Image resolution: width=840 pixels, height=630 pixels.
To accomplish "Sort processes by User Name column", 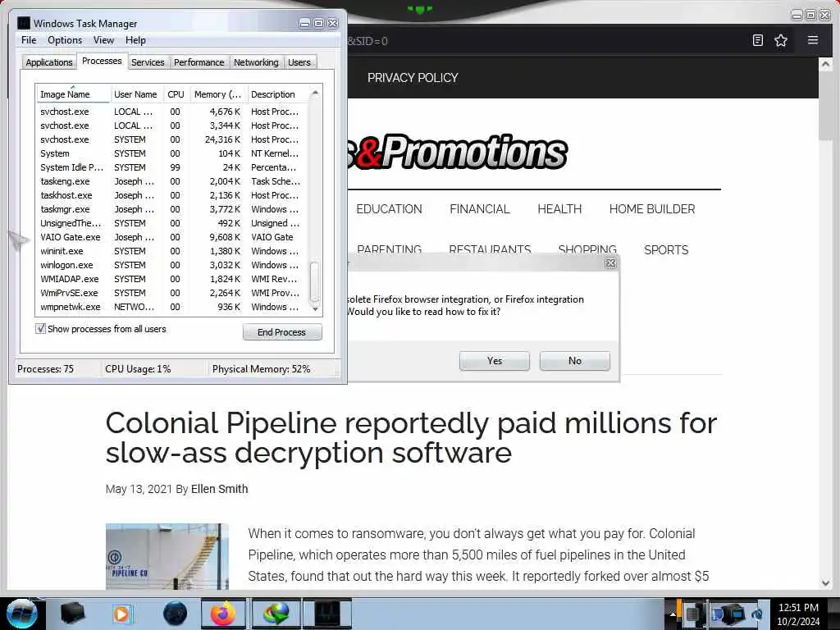I will pyautogui.click(x=135, y=94).
